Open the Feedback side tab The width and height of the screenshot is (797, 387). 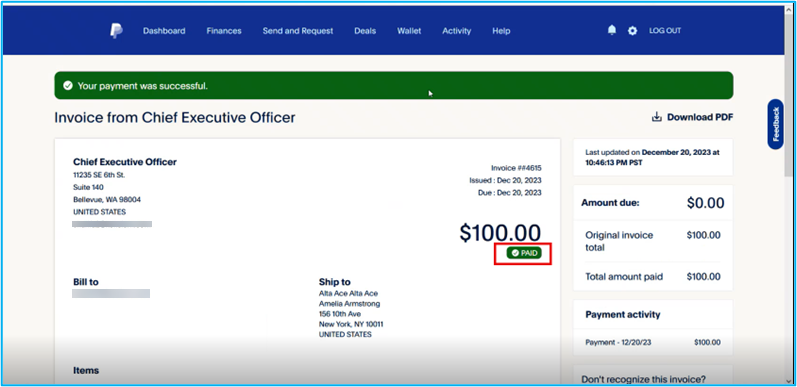pos(776,124)
